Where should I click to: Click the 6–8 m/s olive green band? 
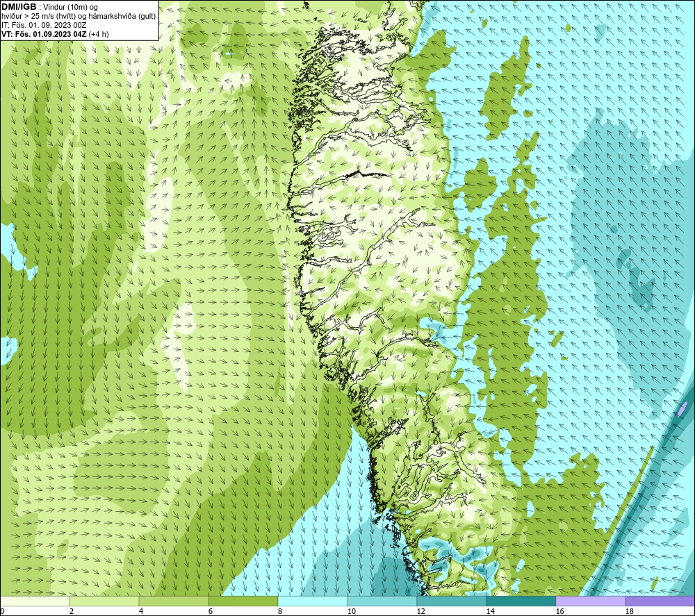click(243, 601)
